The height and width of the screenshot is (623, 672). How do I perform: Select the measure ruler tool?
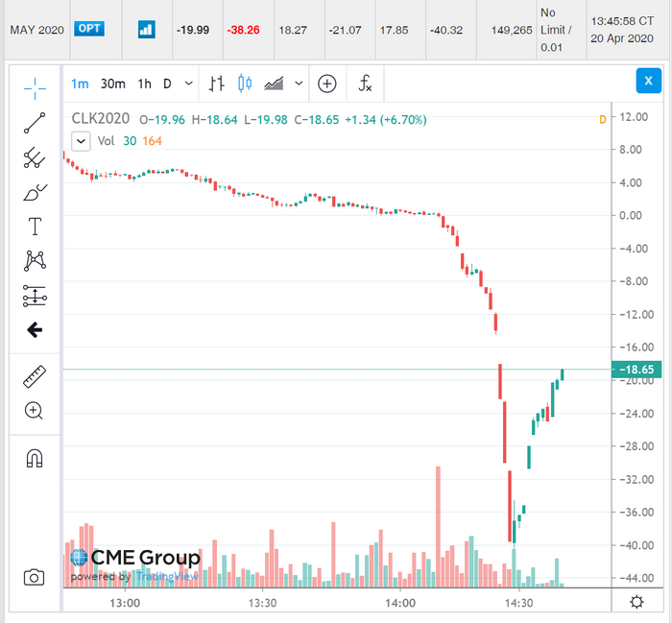tap(35, 375)
